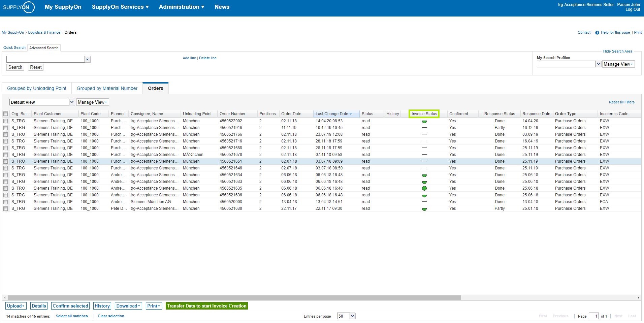Check the row for order 4560521651
Screen dimensions: 644x323
pos(5,161)
